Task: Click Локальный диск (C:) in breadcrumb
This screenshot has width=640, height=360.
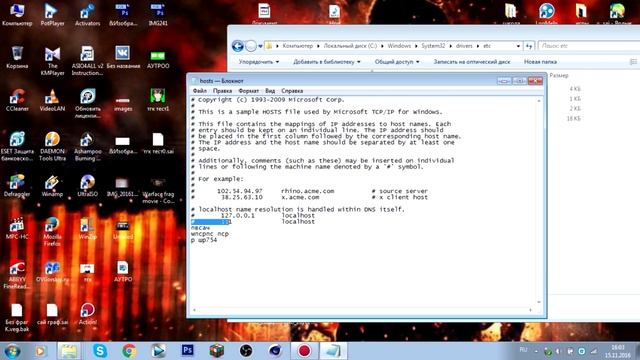Action: pyautogui.click(x=350, y=46)
